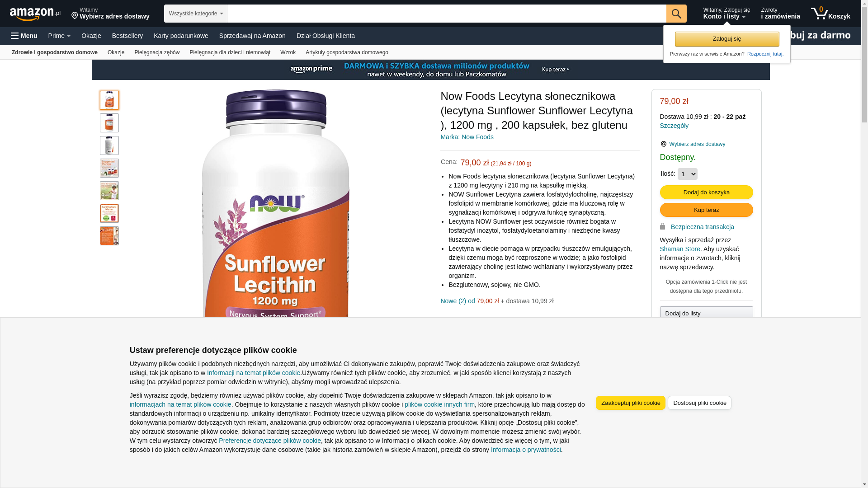Click the Amazon Prime delivery banner
The image size is (868, 488).
[430, 70]
